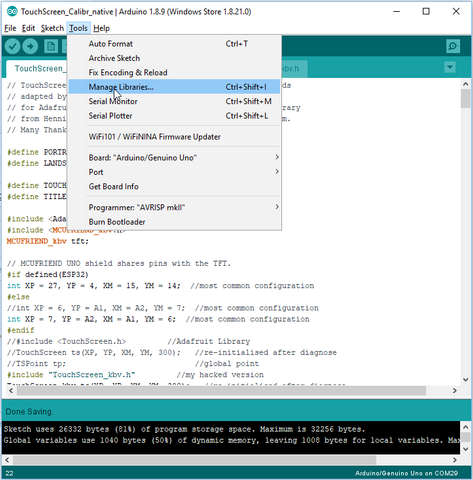
Task: Click the Arduino logo in title bar
Action: pos(12,11)
